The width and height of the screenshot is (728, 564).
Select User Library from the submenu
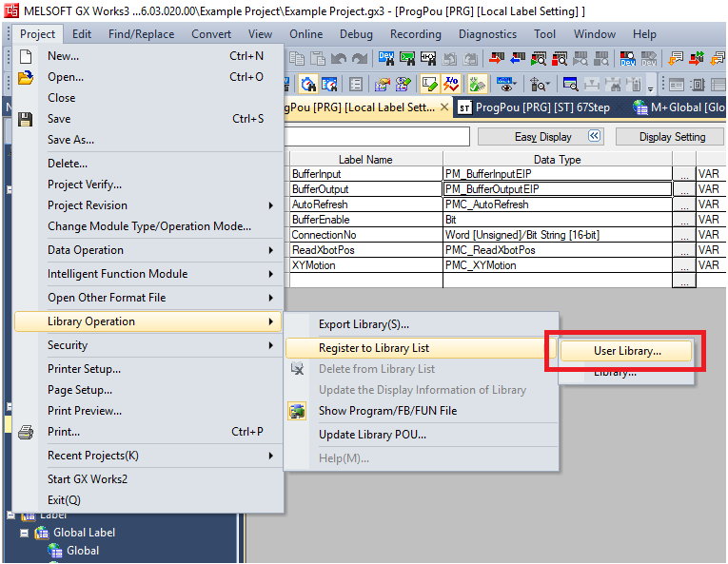coord(626,351)
